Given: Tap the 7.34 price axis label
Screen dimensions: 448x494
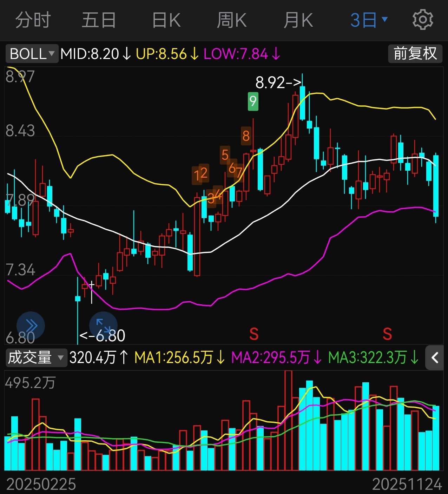Looking at the screenshot, I should point(20,270).
